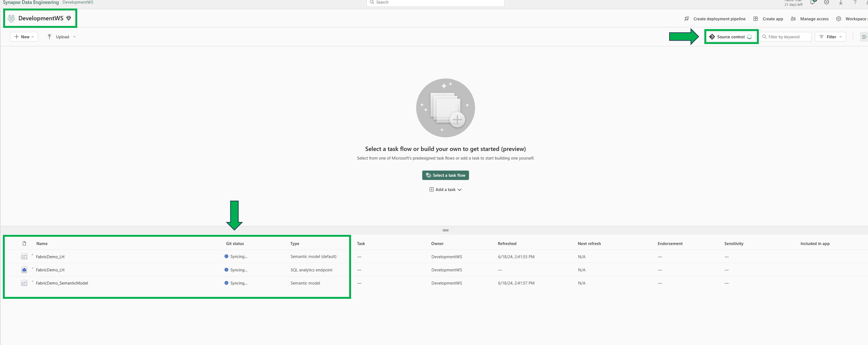The width and height of the screenshot is (868, 345).
Task: Click Create app text
Action: [773, 19]
